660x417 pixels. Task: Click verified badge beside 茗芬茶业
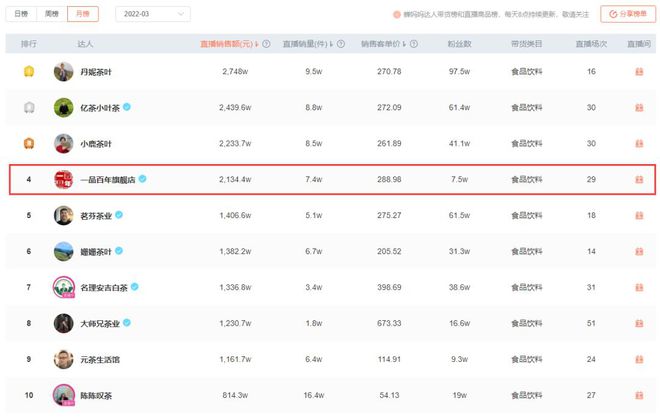click(119, 215)
